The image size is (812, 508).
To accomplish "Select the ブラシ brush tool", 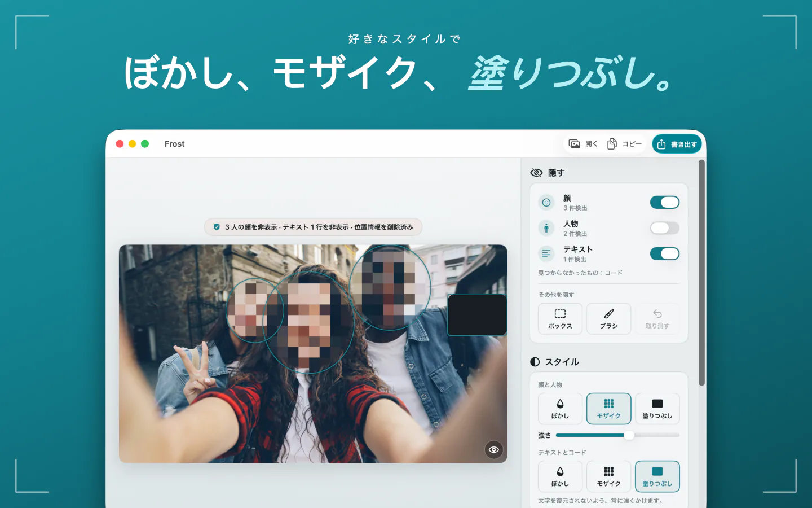I will [608, 319].
